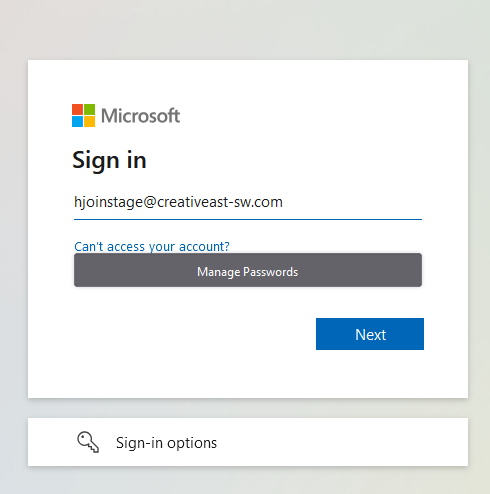This screenshot has height=494, width=490.
Task: Focus the email address input field
Action: click(248, 202)
